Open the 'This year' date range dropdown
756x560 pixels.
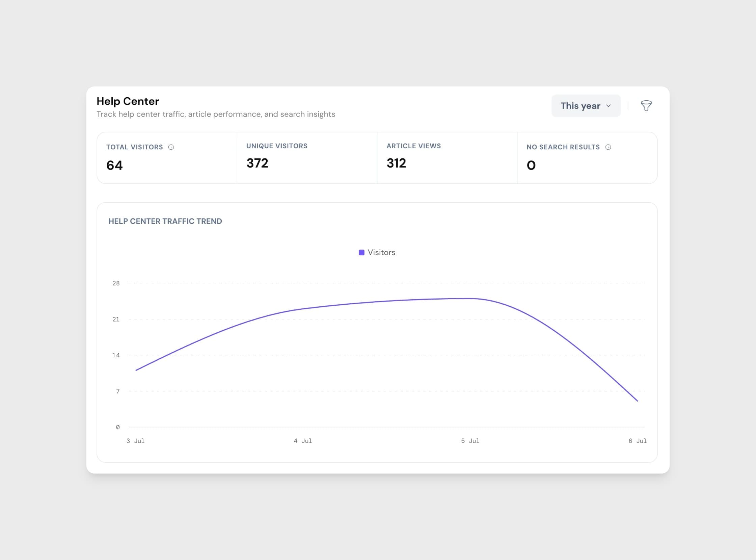point(586,106)
